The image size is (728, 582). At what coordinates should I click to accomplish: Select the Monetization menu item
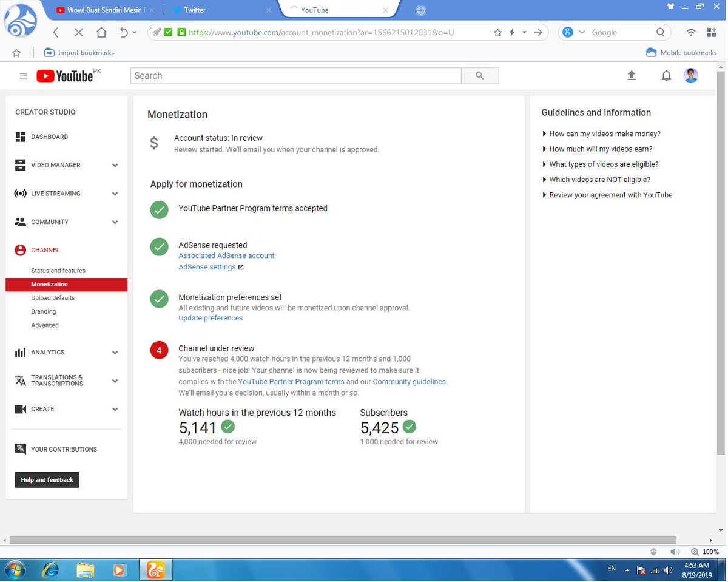coord(67,285)
